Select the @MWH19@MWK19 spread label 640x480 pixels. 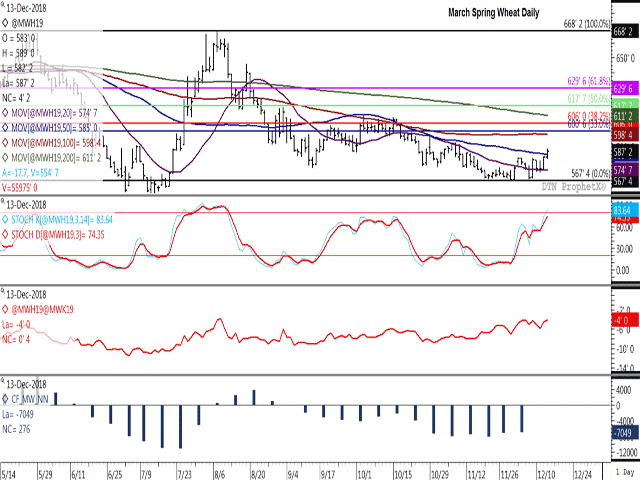pos(42,309)
